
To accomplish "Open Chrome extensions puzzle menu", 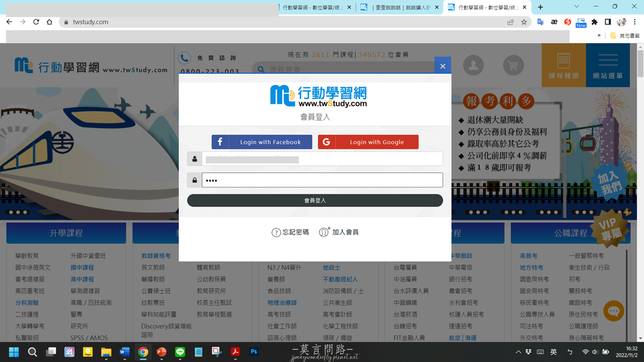I will [x=595, y=22].
